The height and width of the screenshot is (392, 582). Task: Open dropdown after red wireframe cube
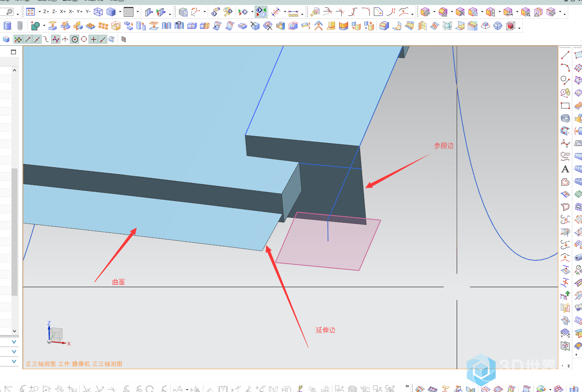click(519, 28)
